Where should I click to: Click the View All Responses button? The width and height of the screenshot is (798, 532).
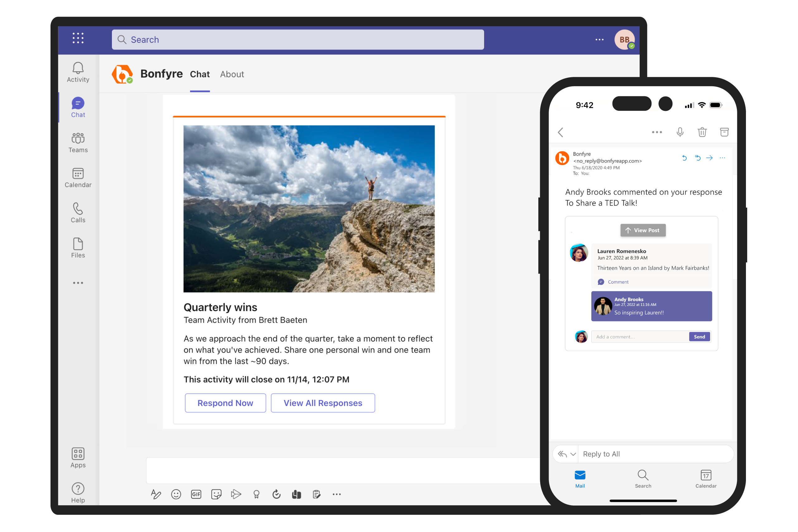pyautogui.click(x=323, y=403)
